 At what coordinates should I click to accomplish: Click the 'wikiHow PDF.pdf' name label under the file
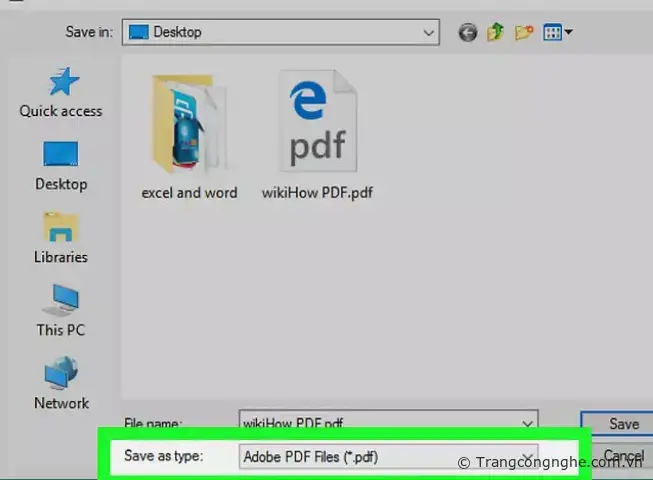[x=317, y=192]
